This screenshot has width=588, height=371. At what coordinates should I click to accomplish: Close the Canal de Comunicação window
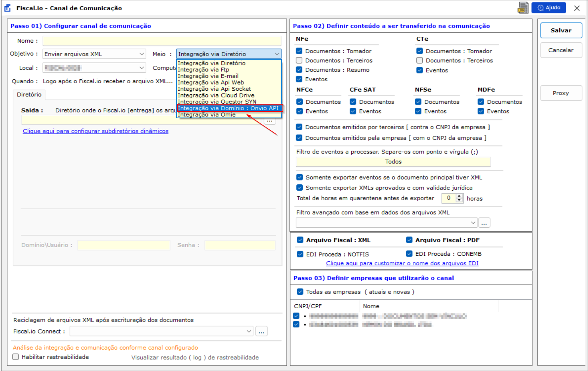pyautogui.click(x=577, y=8)
